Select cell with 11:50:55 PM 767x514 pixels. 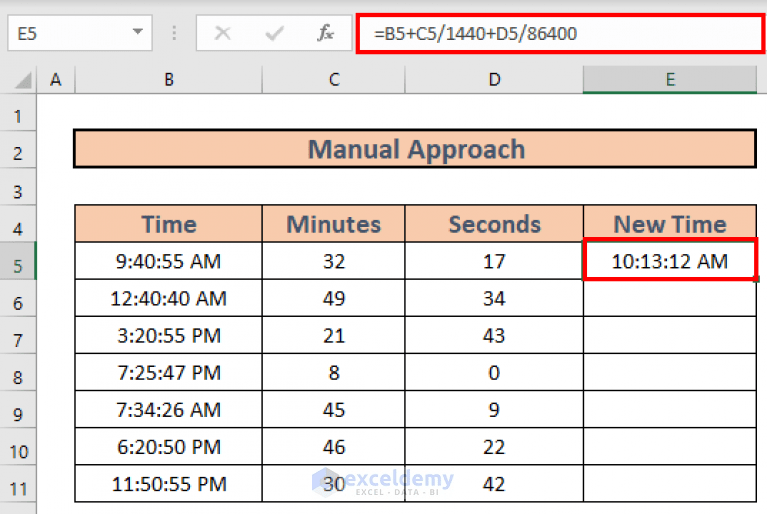coord(169,484)
